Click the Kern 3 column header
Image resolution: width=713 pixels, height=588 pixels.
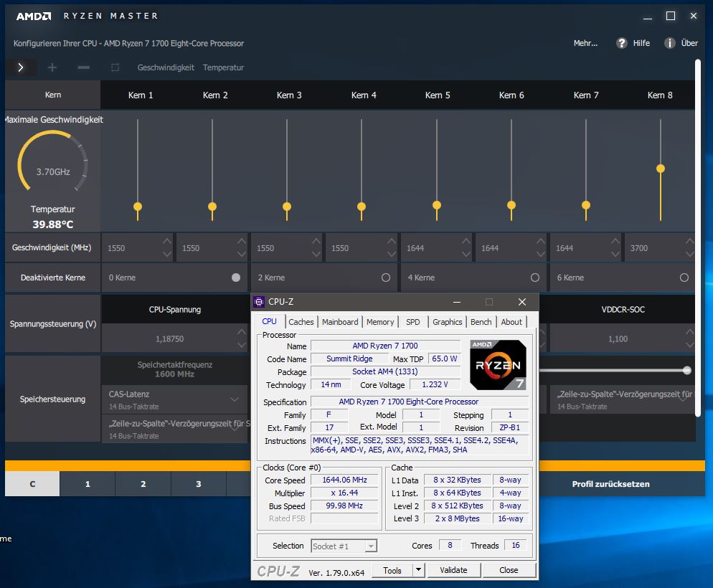coord(289,95)
